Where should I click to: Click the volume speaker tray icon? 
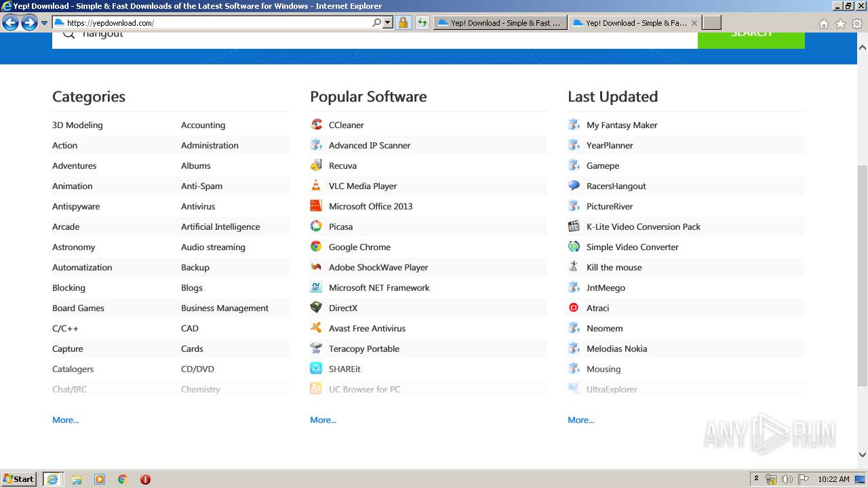point(787,479)
